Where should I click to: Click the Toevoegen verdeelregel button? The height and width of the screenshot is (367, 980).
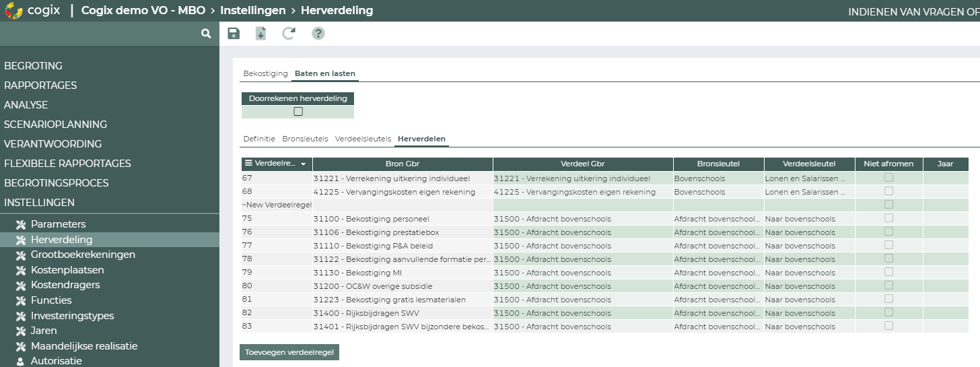pos(289,352)
